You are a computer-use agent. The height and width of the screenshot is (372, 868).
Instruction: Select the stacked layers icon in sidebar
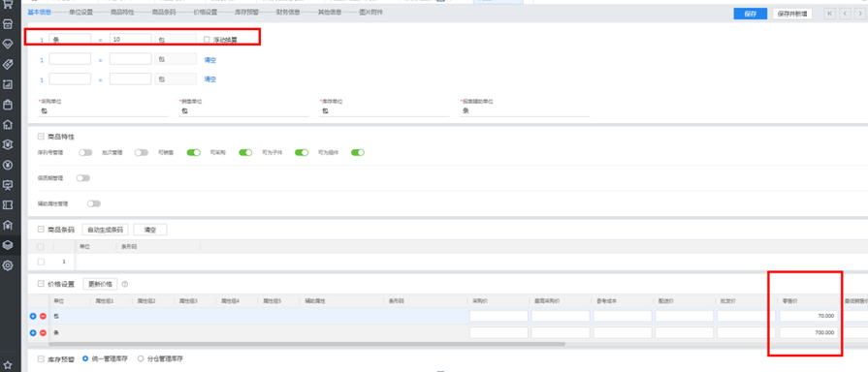tap(8, 245)
